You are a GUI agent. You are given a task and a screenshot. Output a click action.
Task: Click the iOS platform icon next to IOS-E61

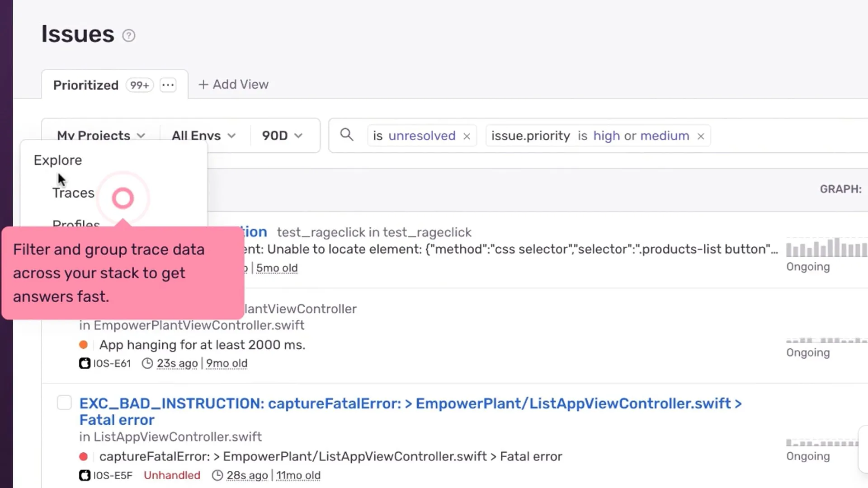click(x=85, y=363)
